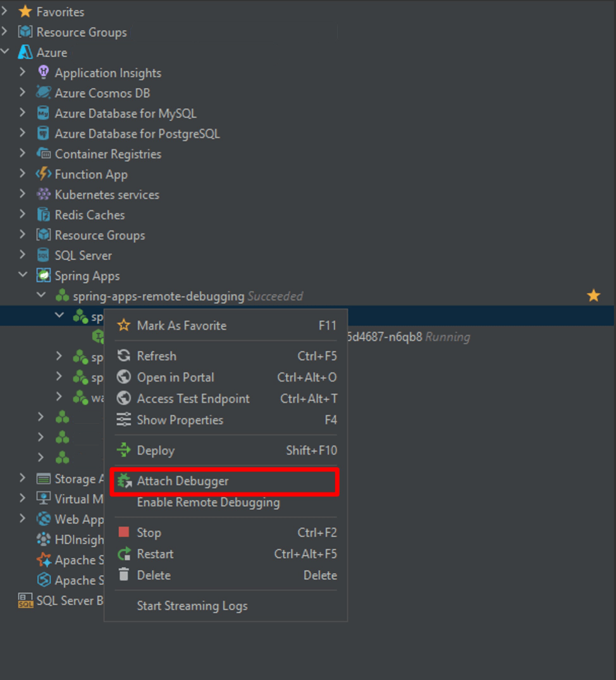Click the Azure Cosmos DB icon
Image resolution: width=616 pixels, height=680 pixels.
pos(42,93)
